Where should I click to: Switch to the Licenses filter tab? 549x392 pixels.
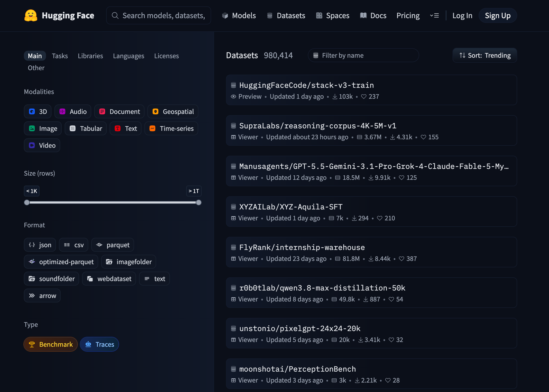click(x=166, y=56)
